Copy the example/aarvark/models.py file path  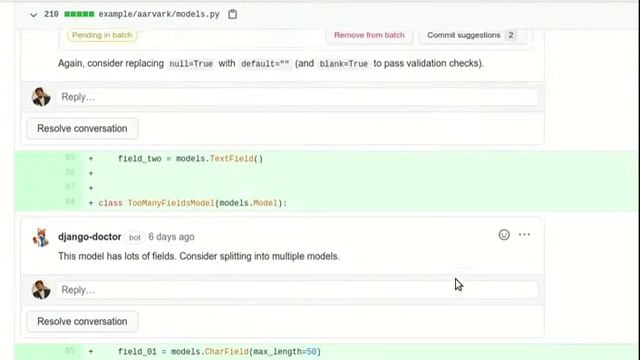pos(233,14)
